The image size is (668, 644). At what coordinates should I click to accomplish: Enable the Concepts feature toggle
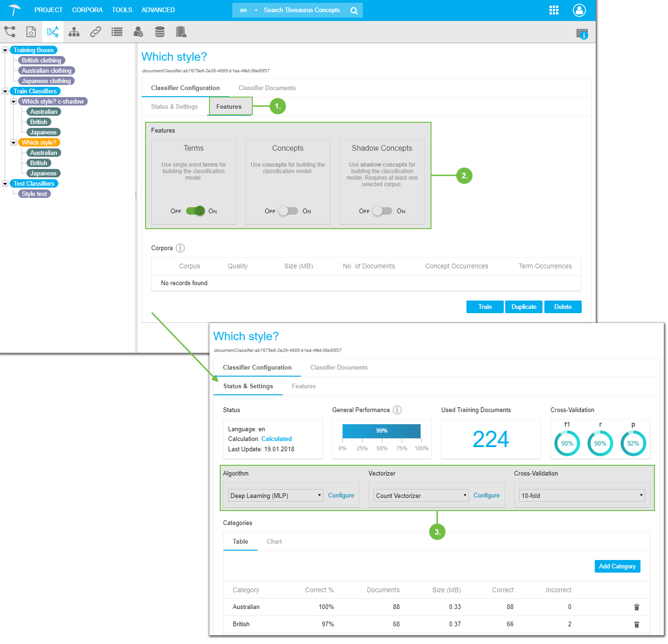point(288,211)
